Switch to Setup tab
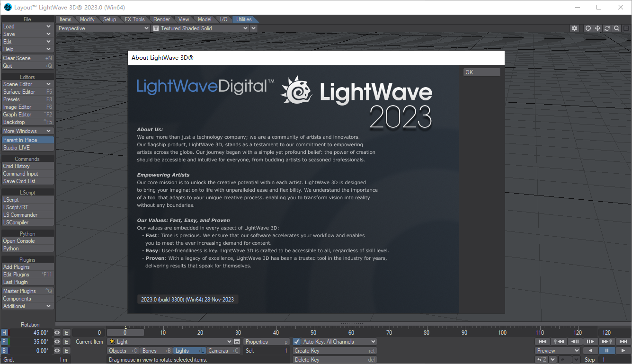Screen dimensions: 632x364 click(109, 19)
